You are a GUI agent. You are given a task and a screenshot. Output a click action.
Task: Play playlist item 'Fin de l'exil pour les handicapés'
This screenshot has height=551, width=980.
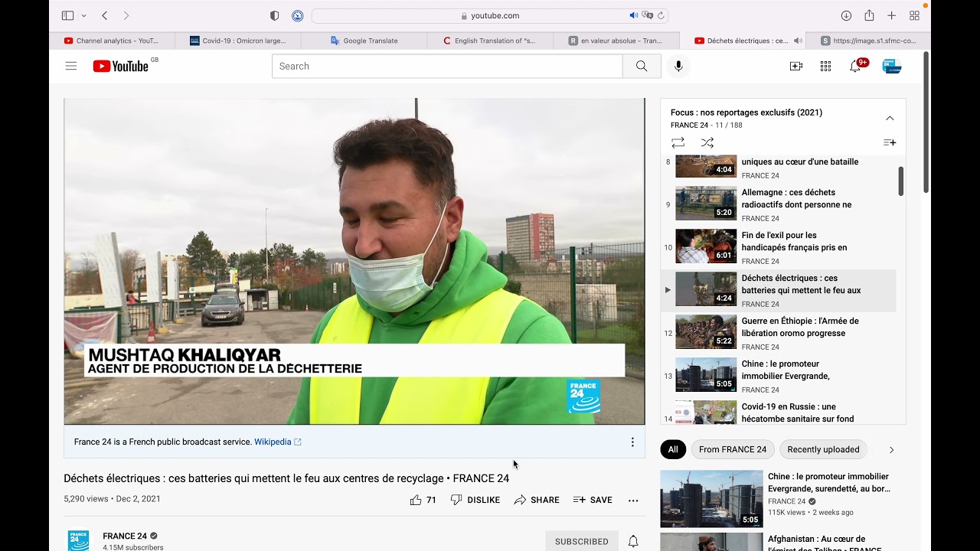tap(778, 247)
